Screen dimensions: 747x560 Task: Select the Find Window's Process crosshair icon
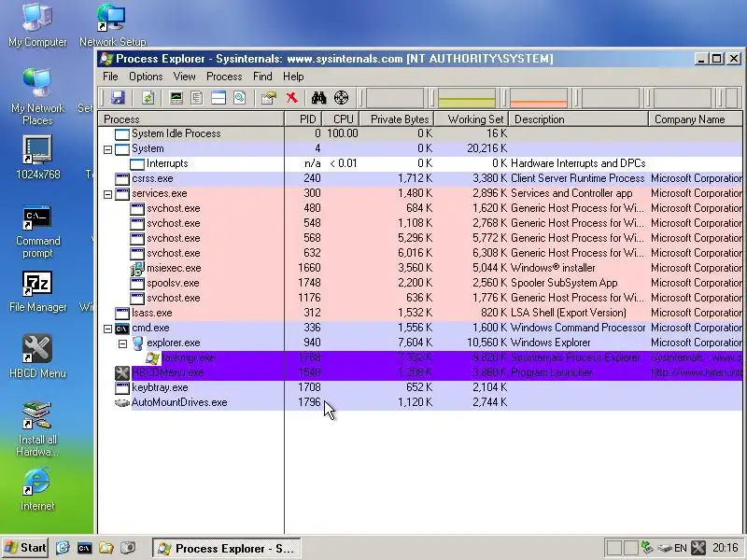point(341,98)
